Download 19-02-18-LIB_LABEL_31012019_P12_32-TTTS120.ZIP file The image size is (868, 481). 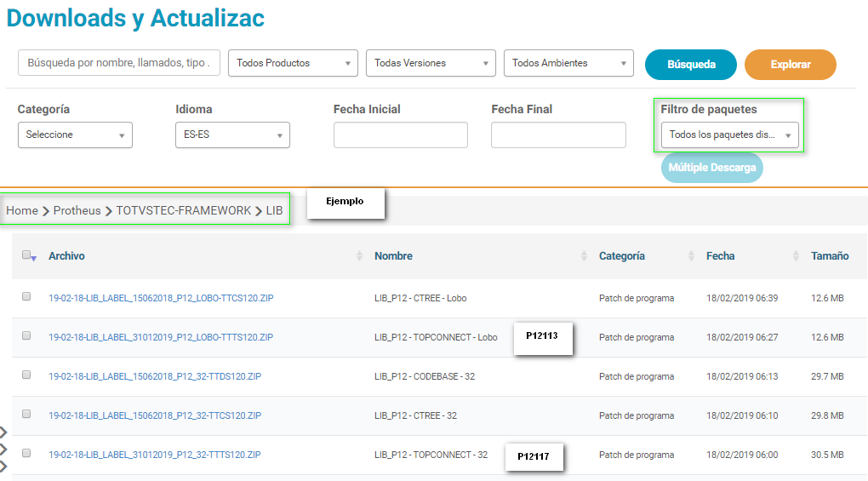click(154, 455)
